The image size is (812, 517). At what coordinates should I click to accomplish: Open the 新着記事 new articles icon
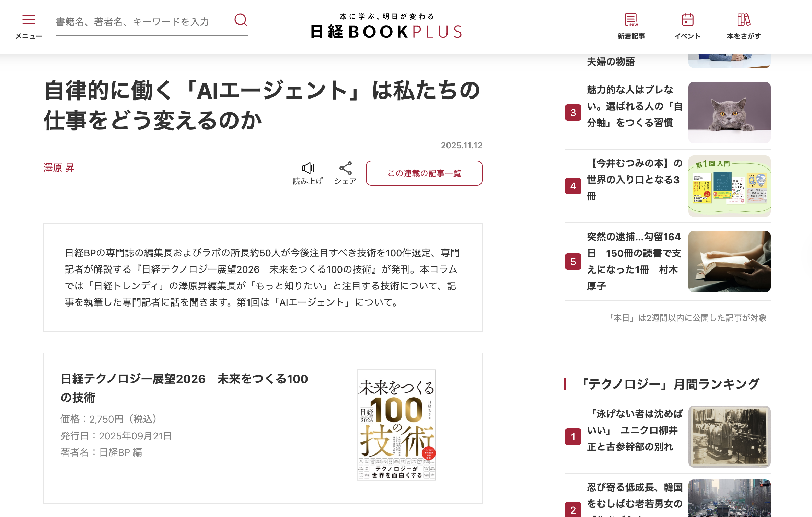(x=631, y=20)
